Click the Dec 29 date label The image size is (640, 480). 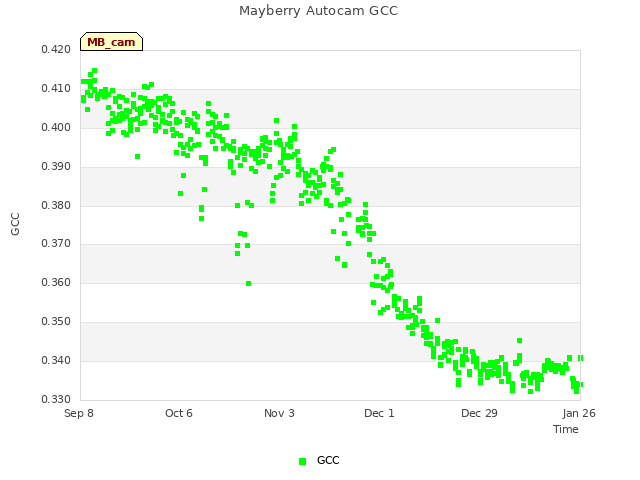point(479,413)
